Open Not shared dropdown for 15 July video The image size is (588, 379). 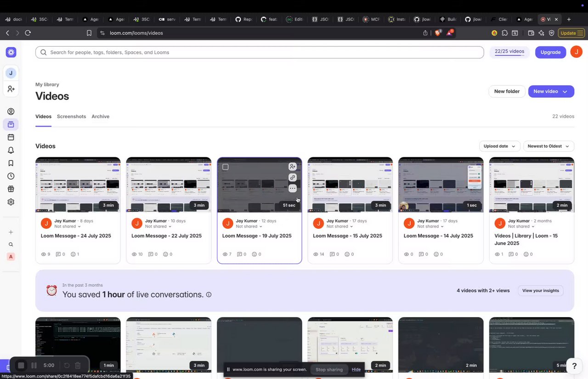click(x=340, y=226)
